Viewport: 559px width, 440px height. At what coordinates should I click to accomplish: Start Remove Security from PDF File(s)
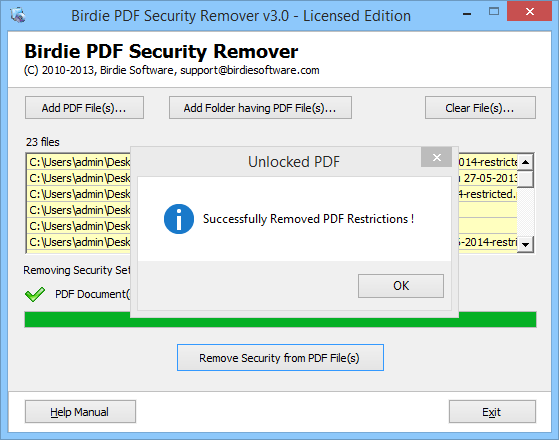[280, 358]
